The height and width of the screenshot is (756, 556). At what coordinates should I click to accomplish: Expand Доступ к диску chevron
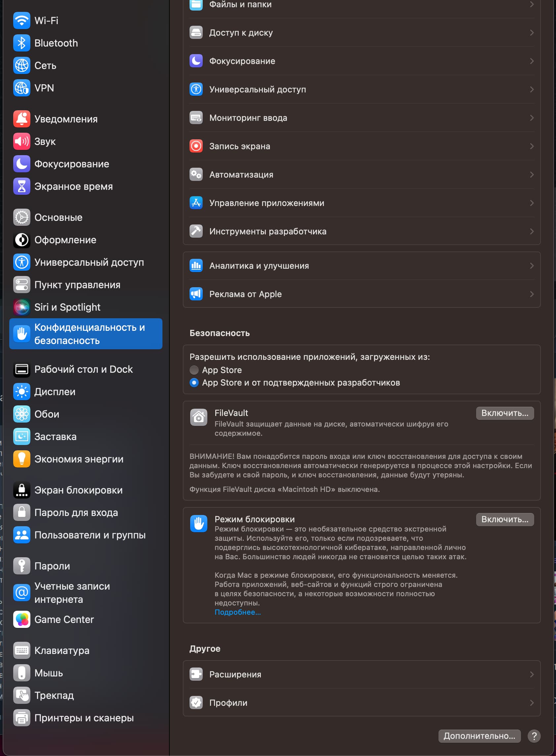[x=532, y=33]
